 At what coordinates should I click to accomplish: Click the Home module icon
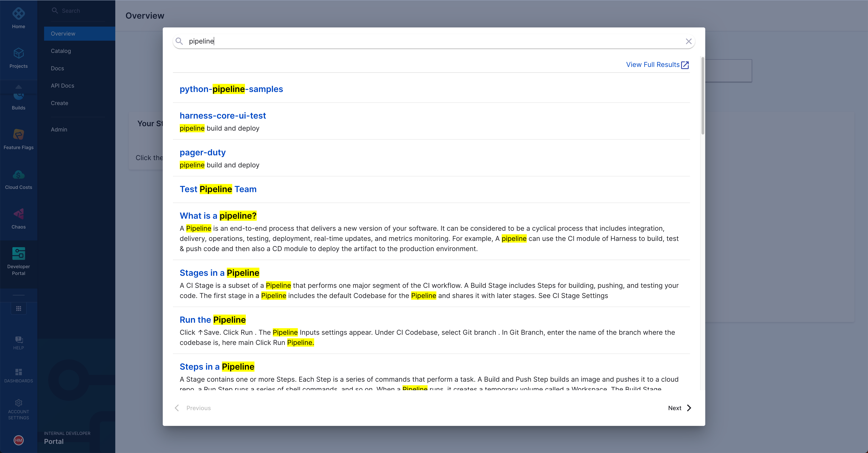(18, 14)
